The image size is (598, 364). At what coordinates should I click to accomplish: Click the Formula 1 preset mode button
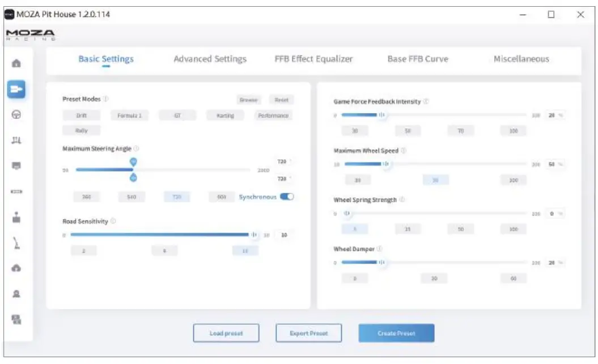click(129, 115)
